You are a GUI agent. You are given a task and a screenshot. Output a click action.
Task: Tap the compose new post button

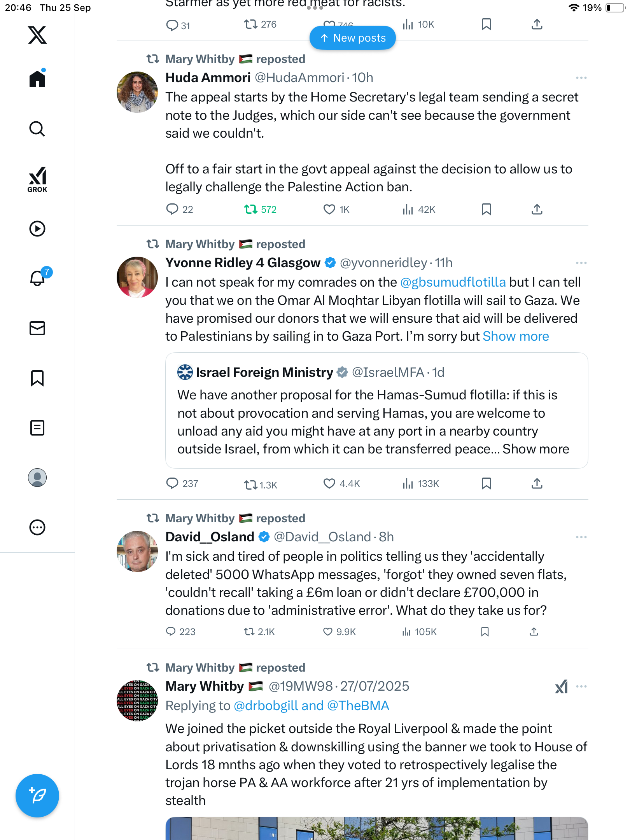[37, 796]
